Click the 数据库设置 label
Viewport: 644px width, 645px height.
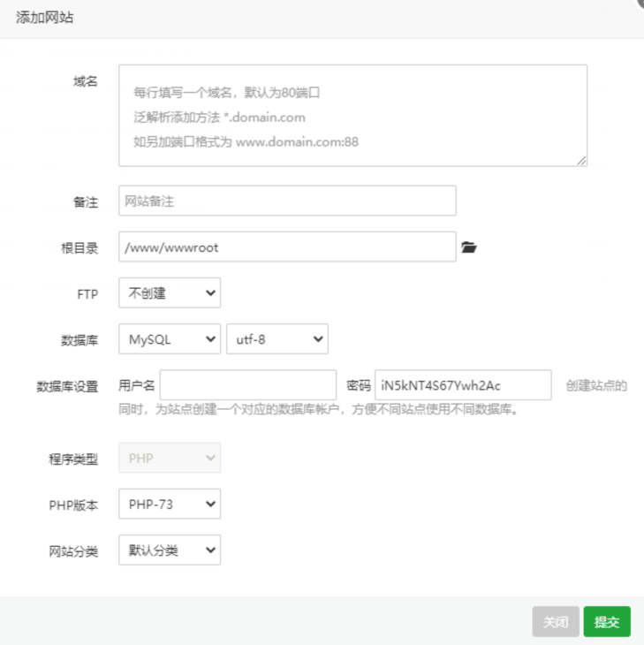tap(67, 387)
